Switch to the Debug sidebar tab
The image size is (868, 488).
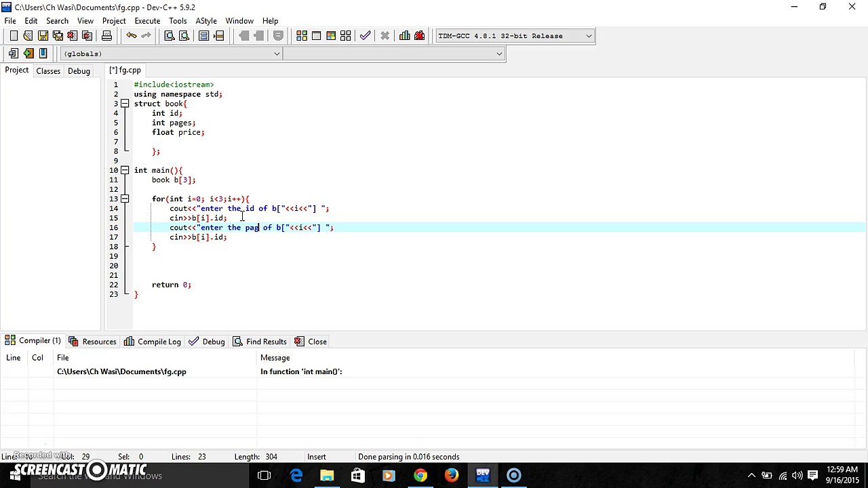(x=79, y=71)
